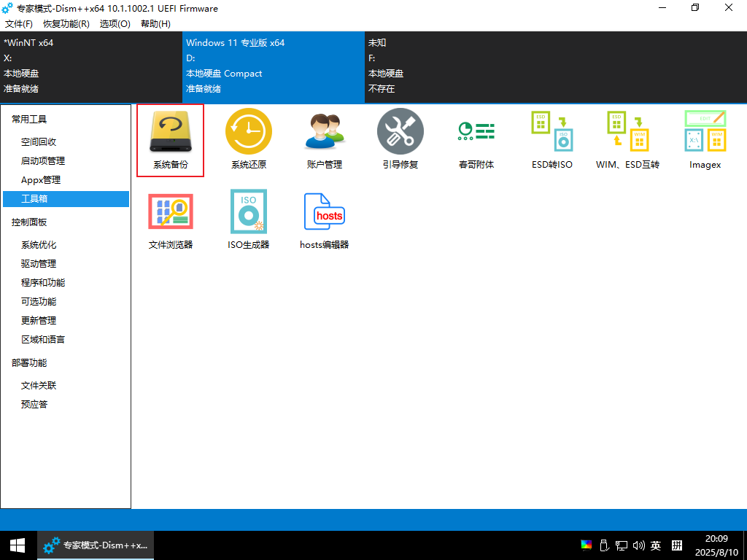Click the USB device tray icon

(603, 545)
